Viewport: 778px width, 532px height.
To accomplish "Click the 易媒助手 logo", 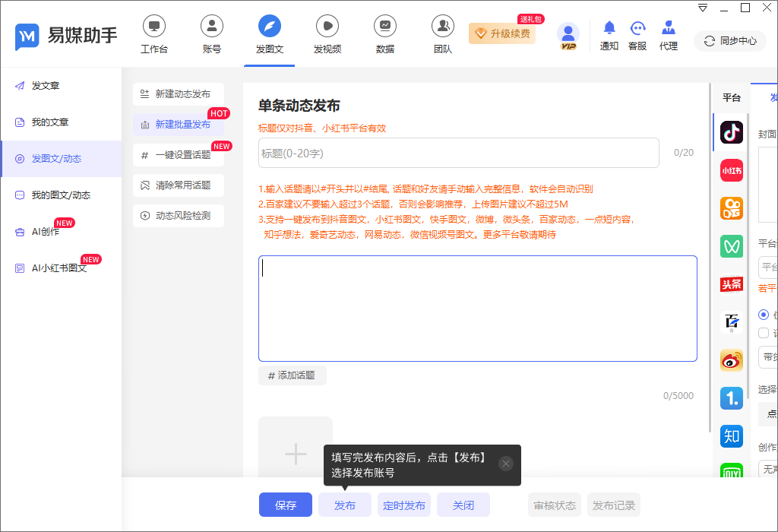I will point(66,36).
